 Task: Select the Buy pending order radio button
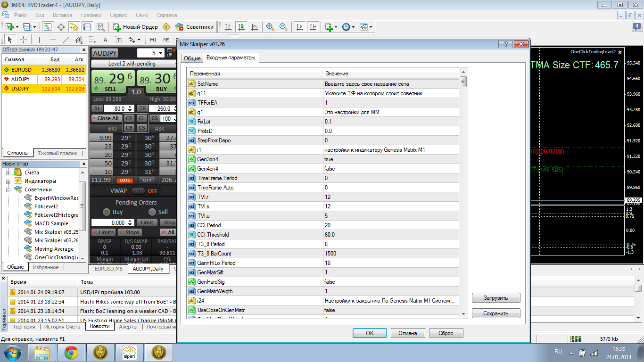(x=107, y=212)
